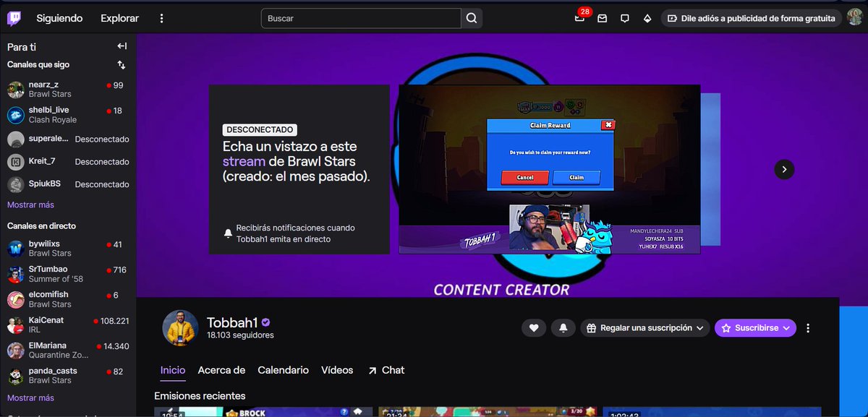This screenshot has width=868, height=417.
Task: Click Clash Royale category under shelbi_live
Action: (53, 120)
